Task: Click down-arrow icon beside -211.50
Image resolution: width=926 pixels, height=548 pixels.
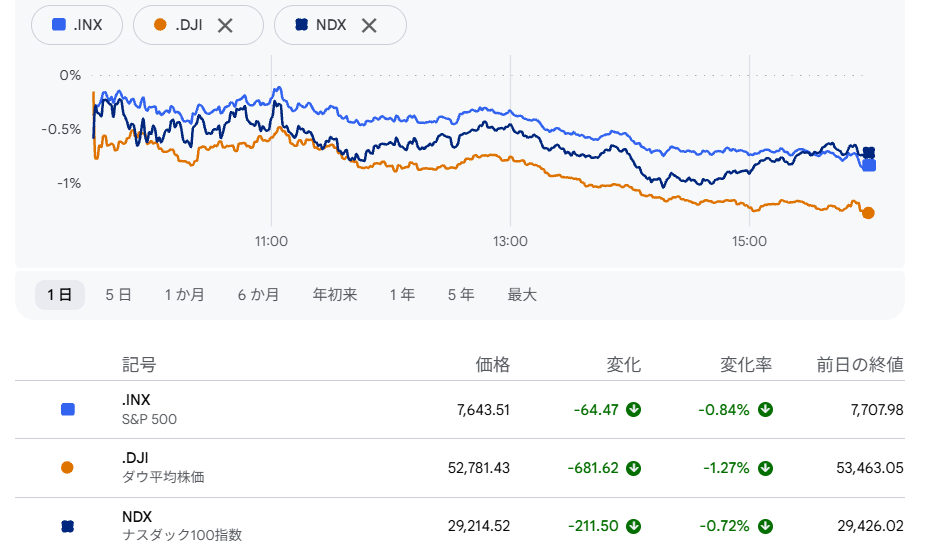Action: pos(634,526)
